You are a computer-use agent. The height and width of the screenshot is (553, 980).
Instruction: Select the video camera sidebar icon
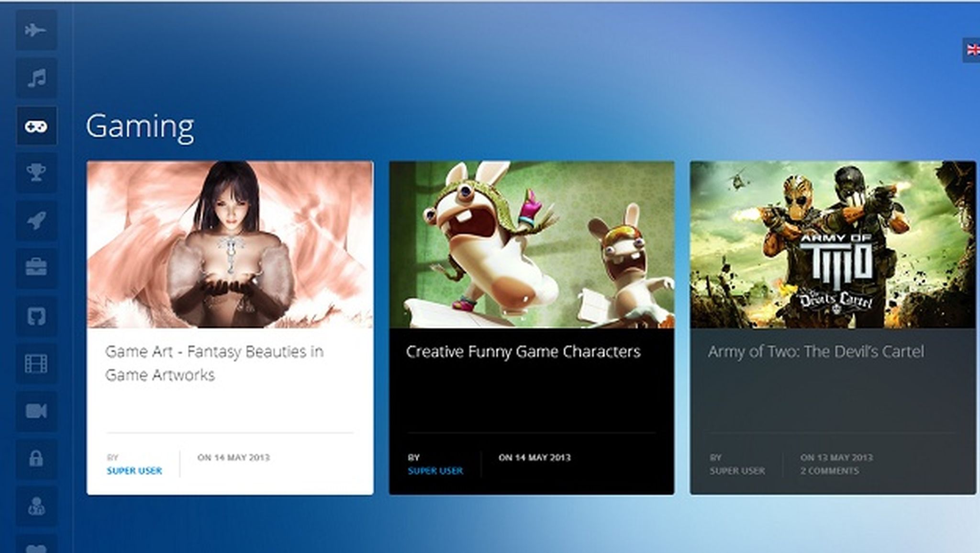(36, 411)
